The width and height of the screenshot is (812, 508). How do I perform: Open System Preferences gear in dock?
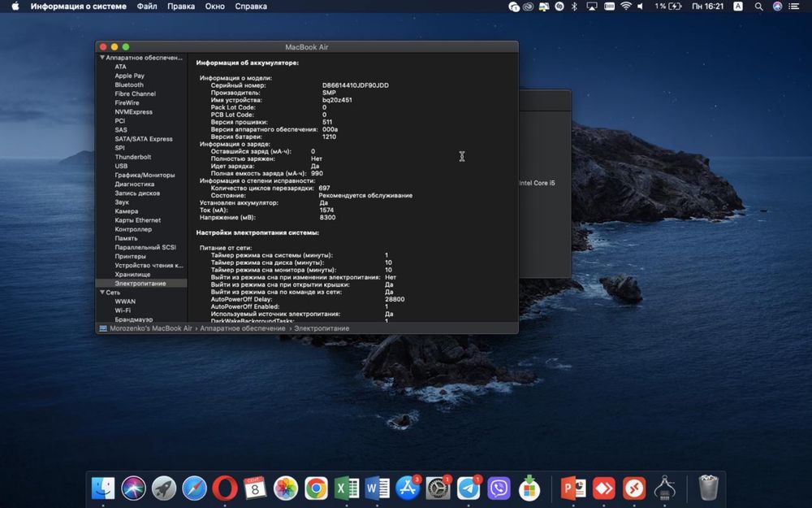click(438, 488)
